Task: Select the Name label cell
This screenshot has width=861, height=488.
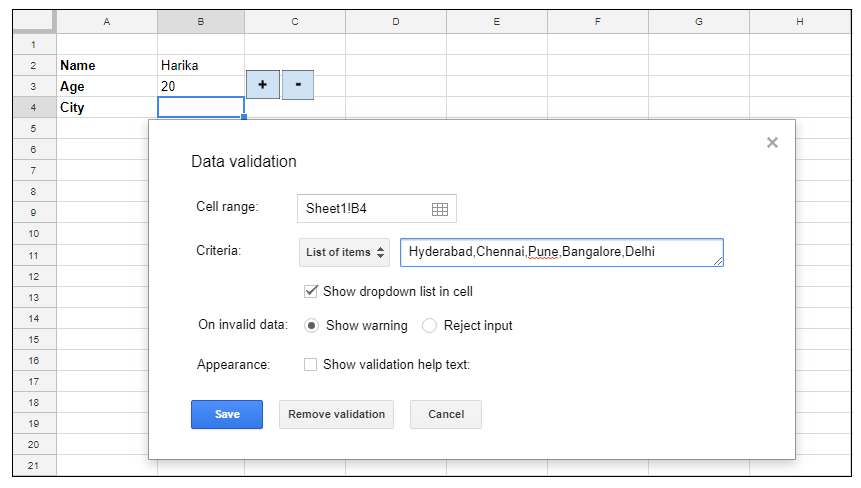Action: pos(106,66)
